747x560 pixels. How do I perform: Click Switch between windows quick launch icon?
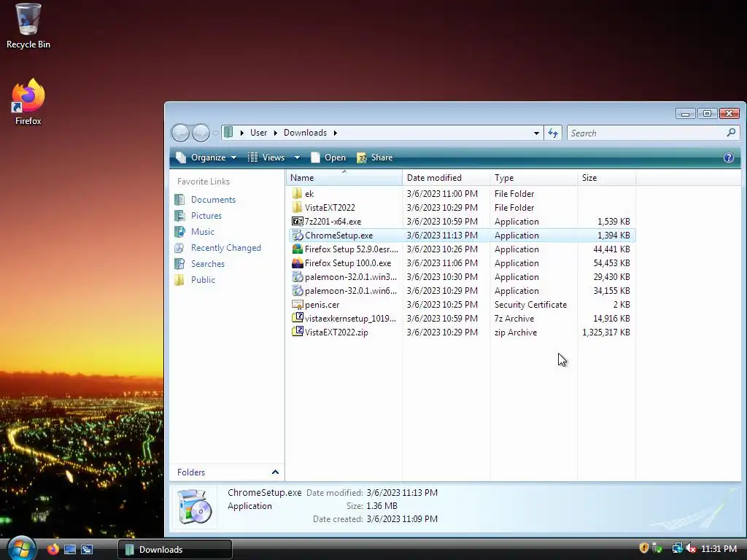click(87, 549)
